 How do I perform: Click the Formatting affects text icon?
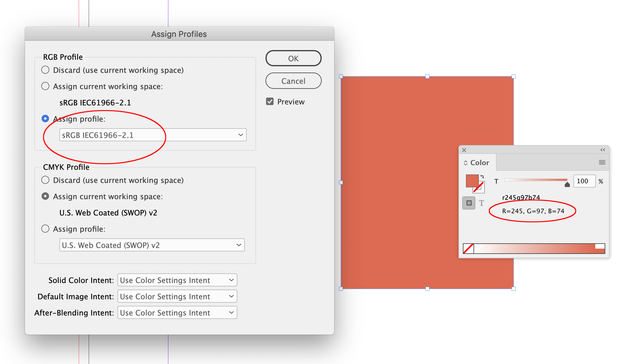482,203
